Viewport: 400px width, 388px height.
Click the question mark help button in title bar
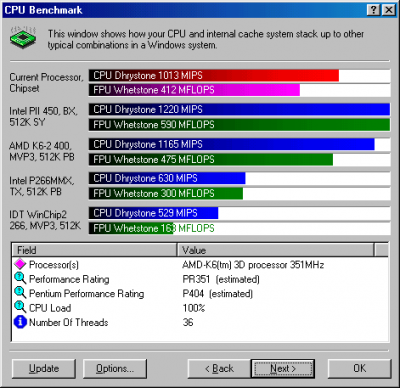click(374, 10)
